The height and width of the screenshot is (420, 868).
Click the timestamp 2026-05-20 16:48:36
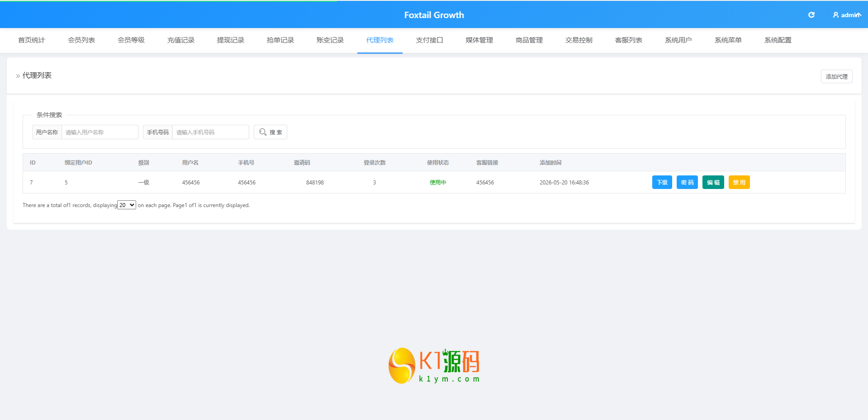click(564, 183)
